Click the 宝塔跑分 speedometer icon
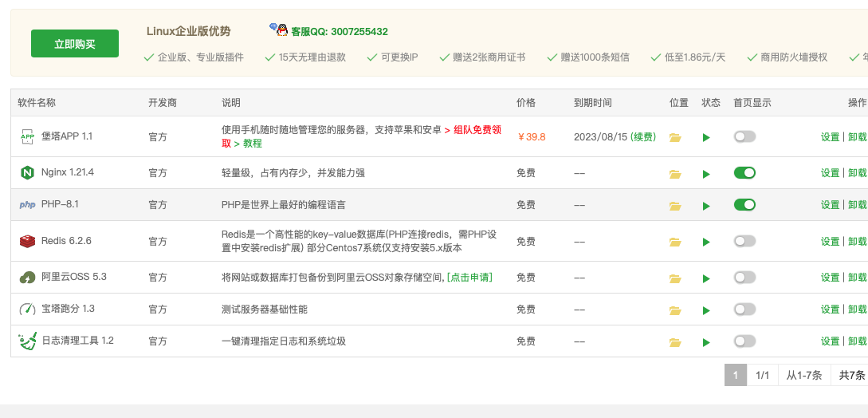 click(x=27, y=310)
